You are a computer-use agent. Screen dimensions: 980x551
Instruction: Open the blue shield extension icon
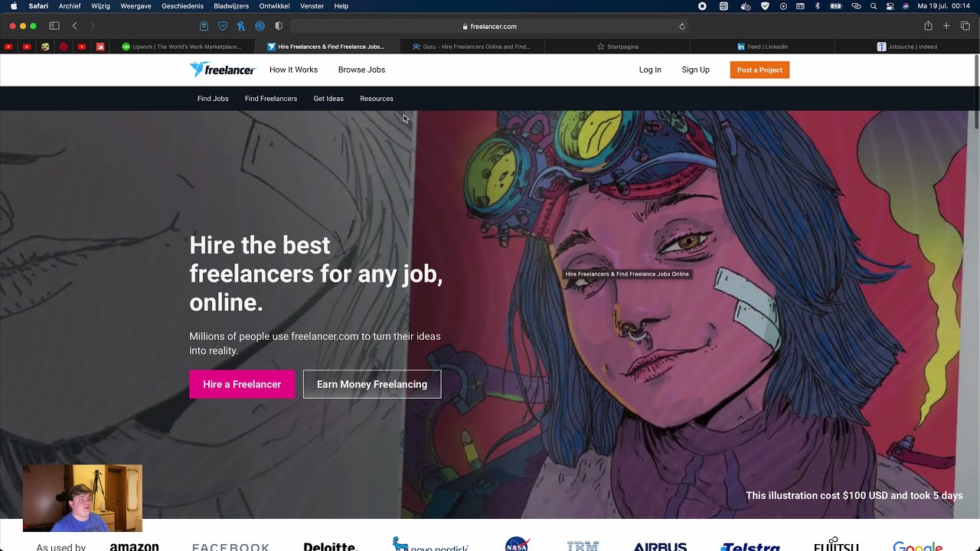[223, 26]
